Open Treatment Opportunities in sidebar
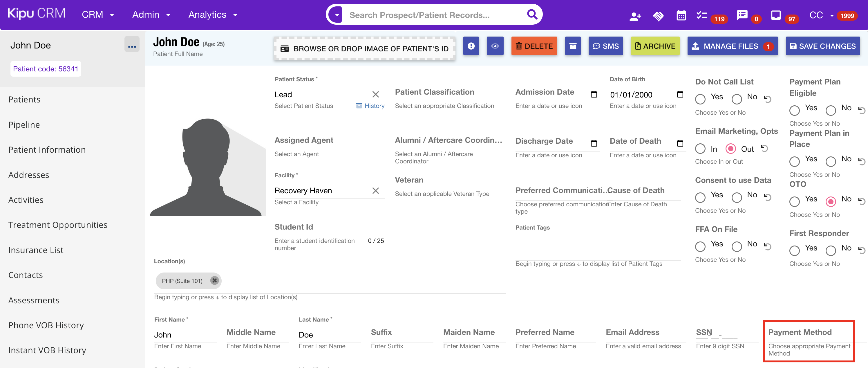The width and height of the screenshot is (868, 368). (58, 225)
